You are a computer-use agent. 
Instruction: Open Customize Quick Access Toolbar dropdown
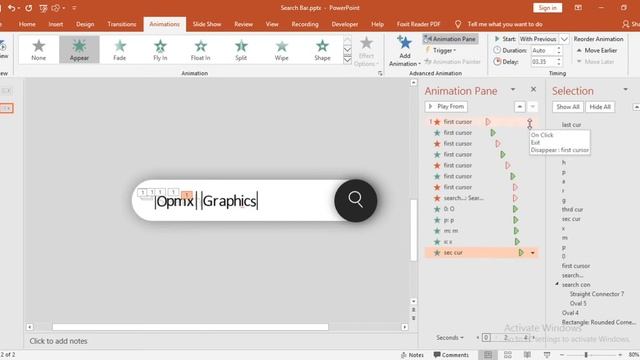point(74,8)
